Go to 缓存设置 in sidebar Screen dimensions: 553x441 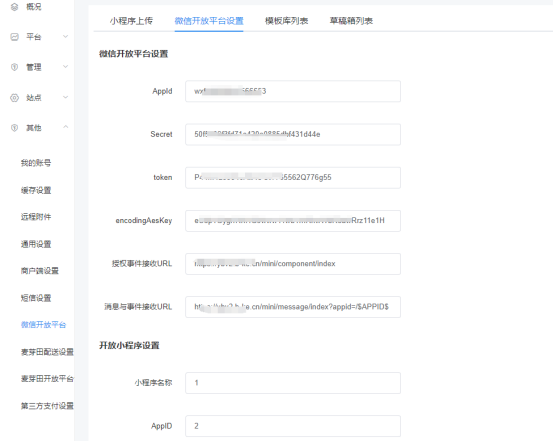36,191
